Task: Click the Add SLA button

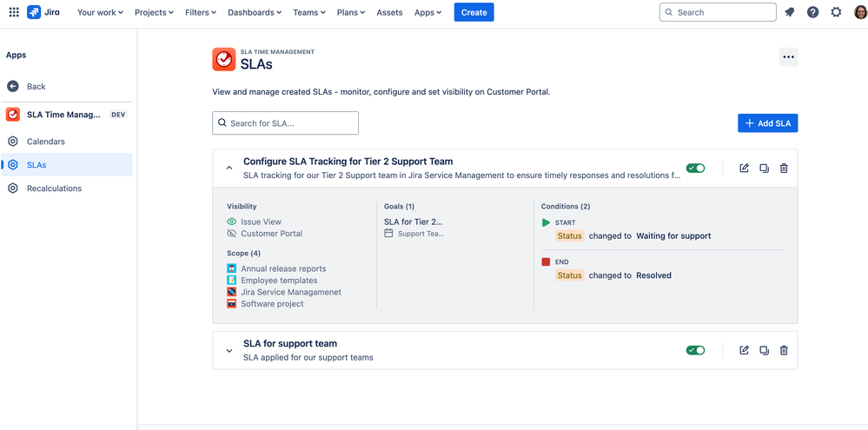Action: point(768,123)
